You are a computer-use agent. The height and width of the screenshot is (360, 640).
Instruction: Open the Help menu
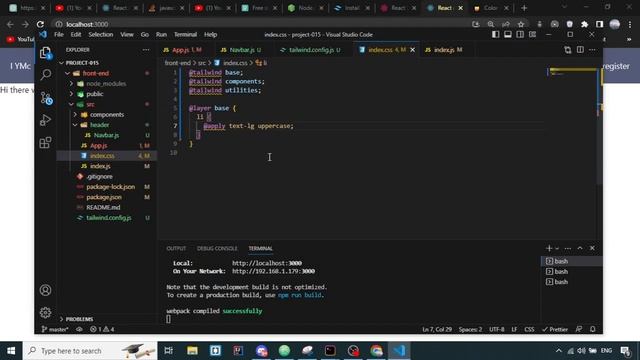pos(210,35)
